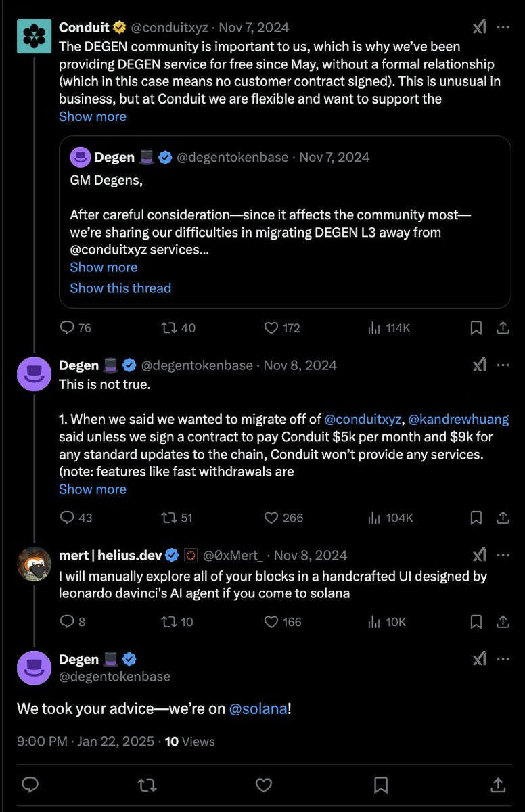This screenshot has width=525, height=812.
Task: Open more options on mert's tweet
Action: point(503,555)
